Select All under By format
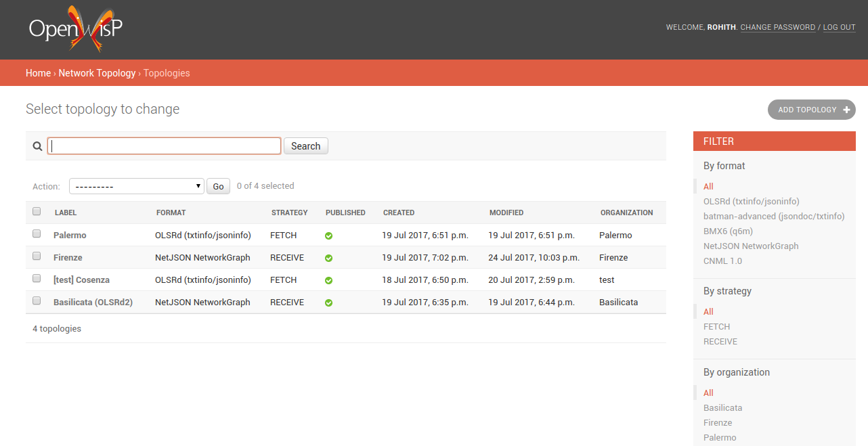Image resolution: width=868 pixels, height=446 pixels. click(x=708, y=187)
